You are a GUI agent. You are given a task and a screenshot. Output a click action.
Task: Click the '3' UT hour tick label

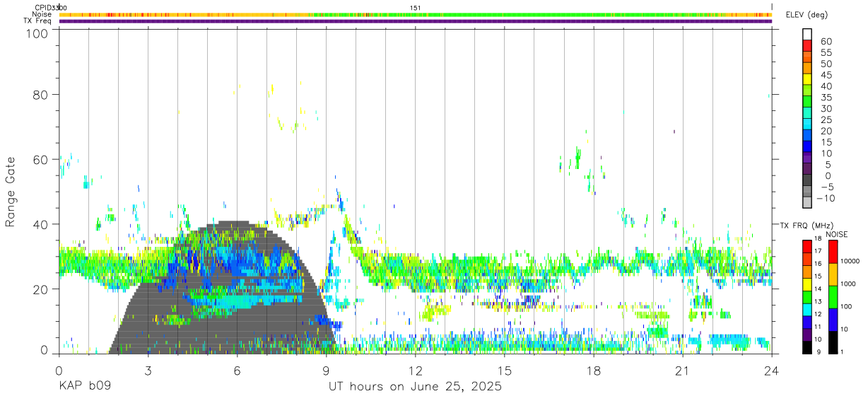(148, 371)
